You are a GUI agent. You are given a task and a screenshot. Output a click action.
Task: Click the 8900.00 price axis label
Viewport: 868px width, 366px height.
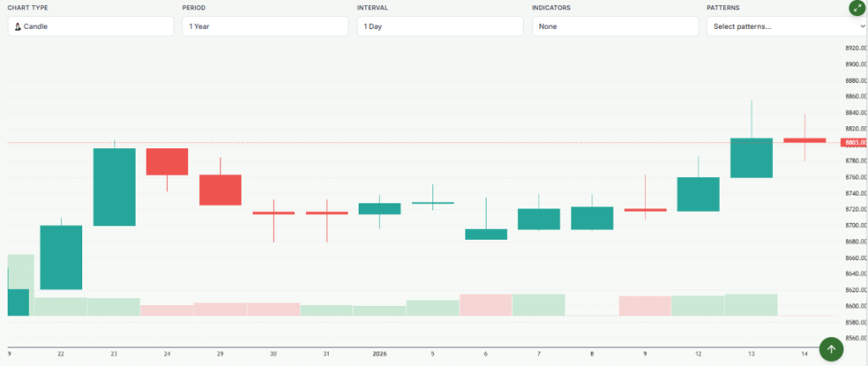pos(856,64)
